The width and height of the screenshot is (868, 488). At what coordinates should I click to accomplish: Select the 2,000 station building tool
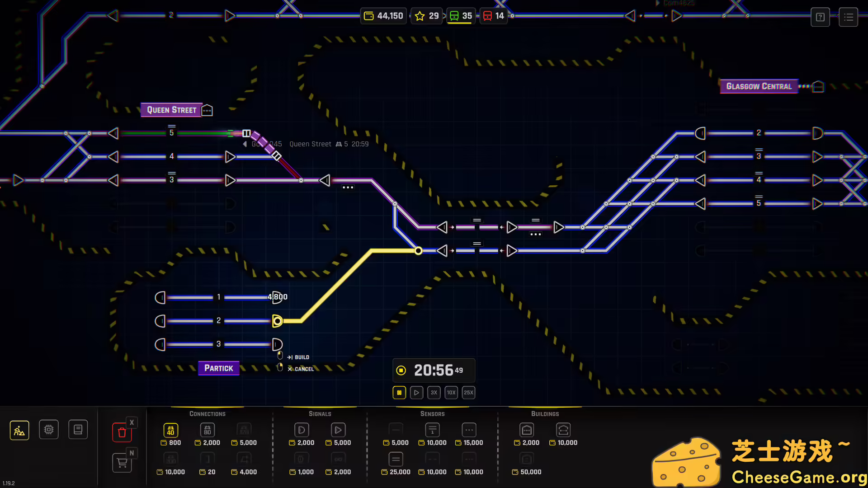coord(527,430)
